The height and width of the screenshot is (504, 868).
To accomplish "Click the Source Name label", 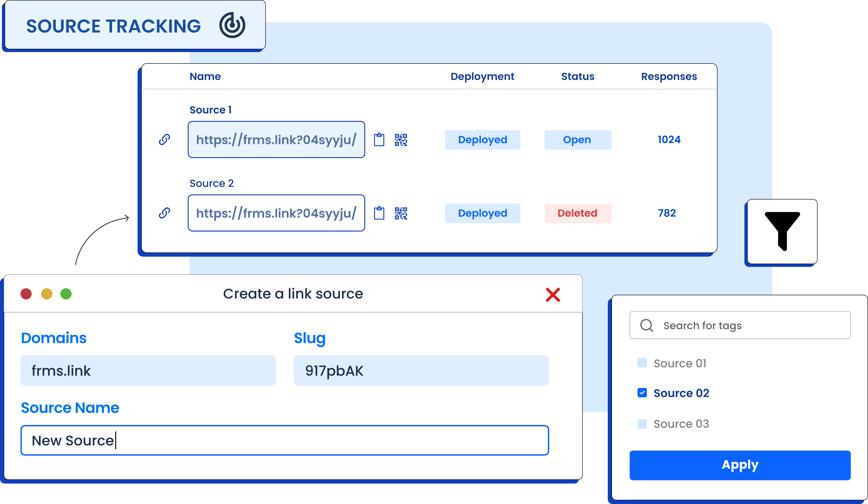I will click(70, 408).
